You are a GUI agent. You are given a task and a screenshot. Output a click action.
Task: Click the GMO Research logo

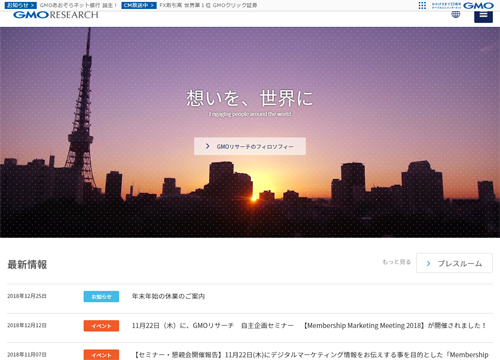click(56, 15)
